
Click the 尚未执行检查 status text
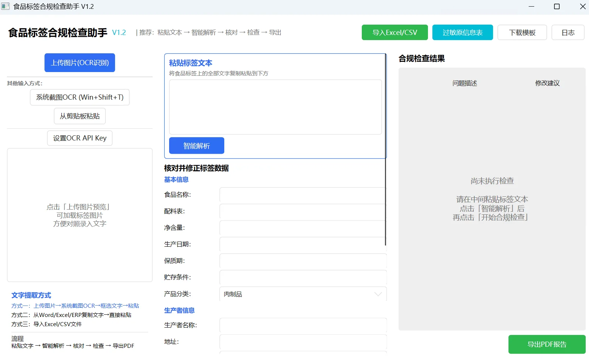(x=492, y=181)
